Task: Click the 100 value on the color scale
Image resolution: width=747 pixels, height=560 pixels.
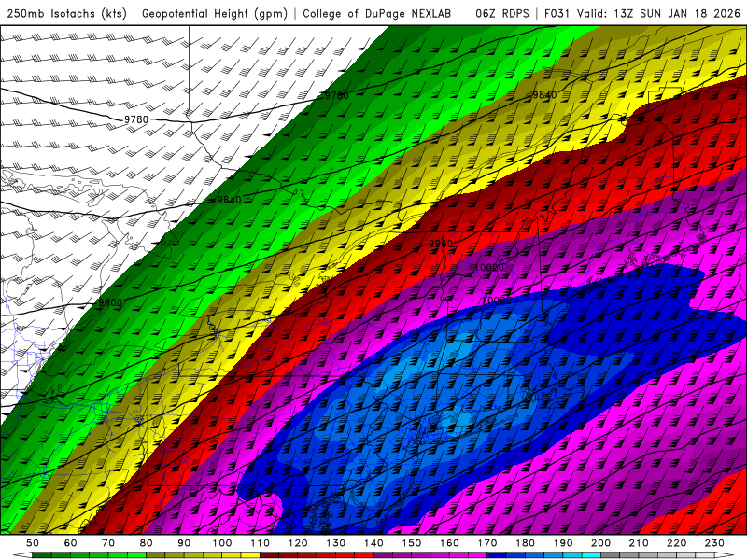Action: (x=222, y=543)
